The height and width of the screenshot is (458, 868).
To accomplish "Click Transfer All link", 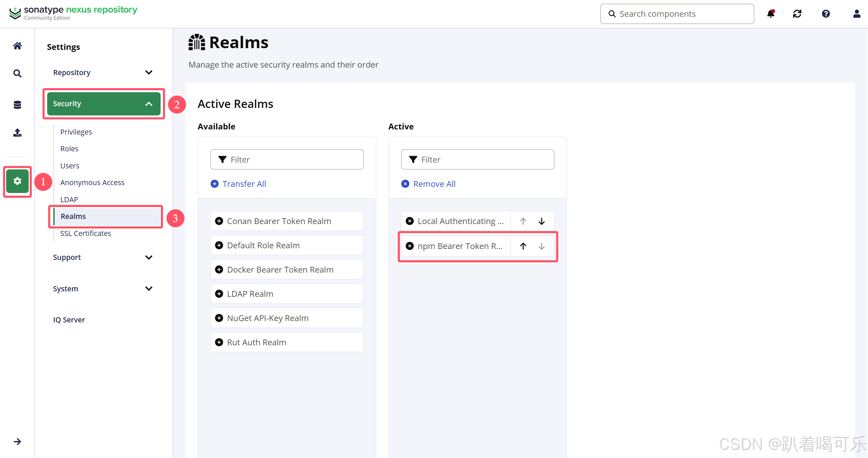I will coord(238,184).
